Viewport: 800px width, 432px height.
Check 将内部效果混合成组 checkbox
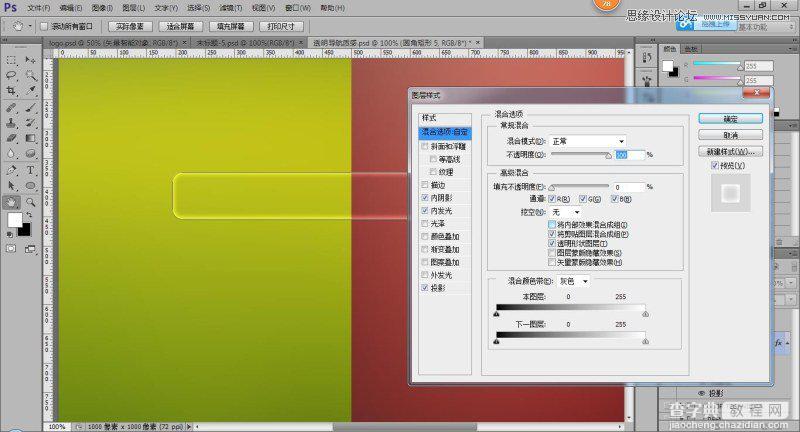(x=552, y=224)
